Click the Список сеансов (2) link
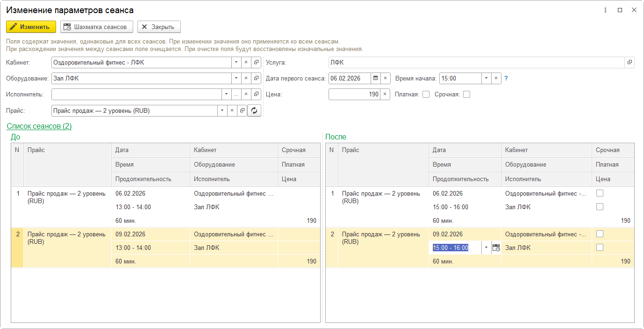Image resolution: width=644 pixels, height=329 pixels. 39,126
